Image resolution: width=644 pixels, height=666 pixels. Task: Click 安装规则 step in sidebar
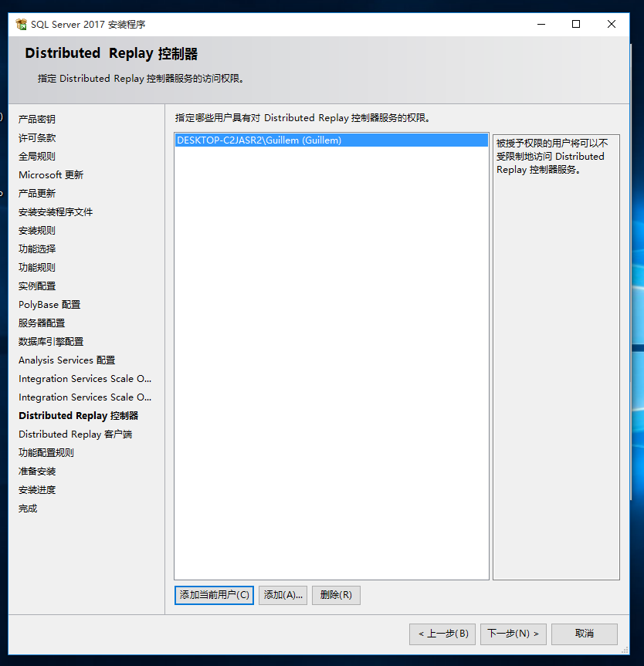37,231
